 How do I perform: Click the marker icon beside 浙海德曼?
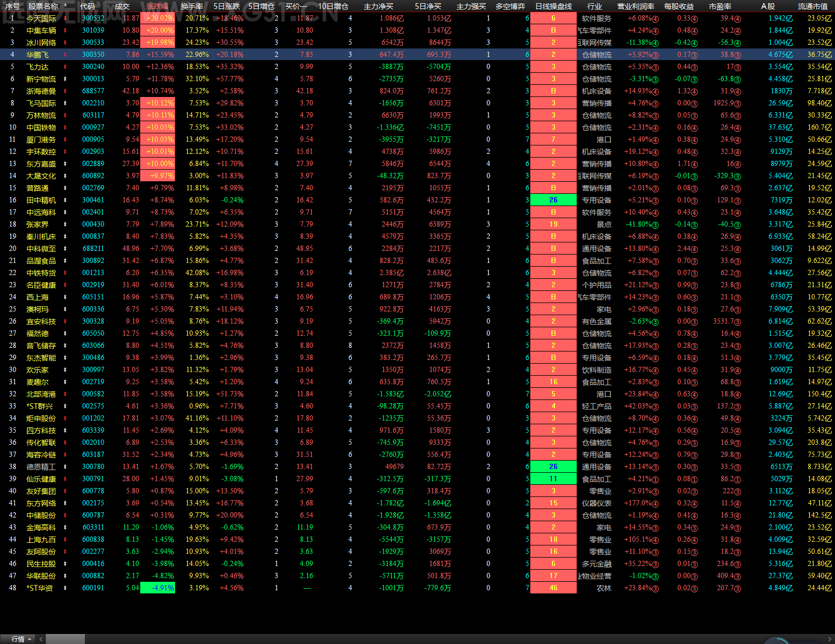pos(65,91)
